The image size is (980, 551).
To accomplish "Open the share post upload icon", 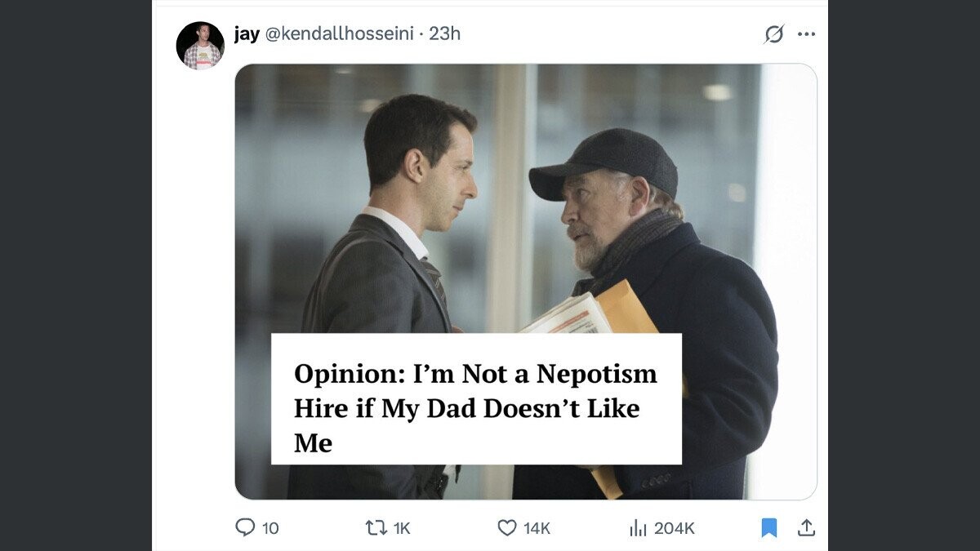I will coord(806,528).
